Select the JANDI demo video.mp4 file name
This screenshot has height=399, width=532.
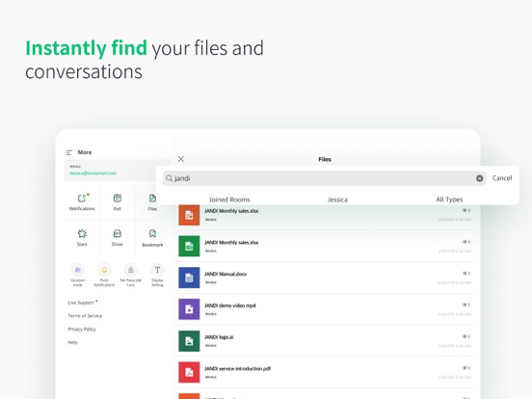(230, 306)
